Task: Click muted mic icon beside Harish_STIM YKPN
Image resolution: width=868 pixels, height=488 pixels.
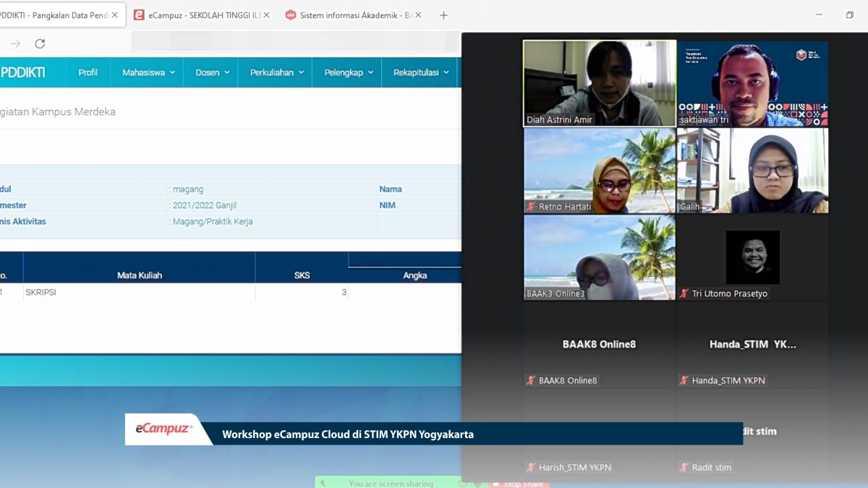Action: coord(531,467)
